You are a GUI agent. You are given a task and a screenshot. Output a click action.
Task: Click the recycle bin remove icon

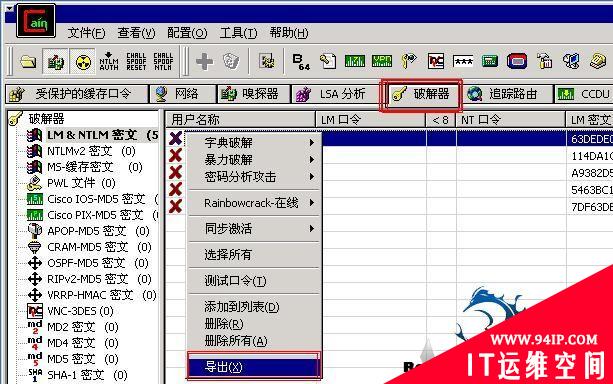pos(231,61)
